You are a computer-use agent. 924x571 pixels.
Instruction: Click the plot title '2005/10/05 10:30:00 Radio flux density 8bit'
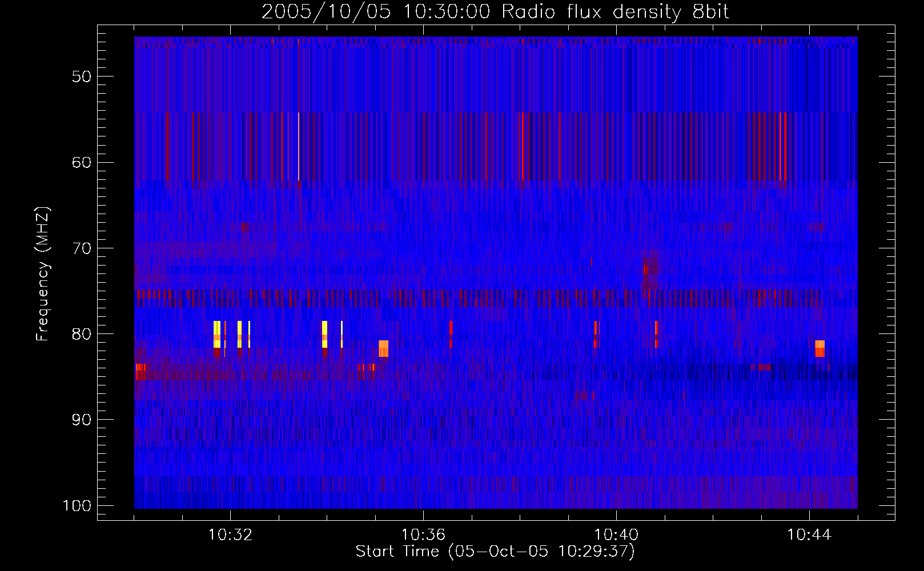(x=495, y=11)
